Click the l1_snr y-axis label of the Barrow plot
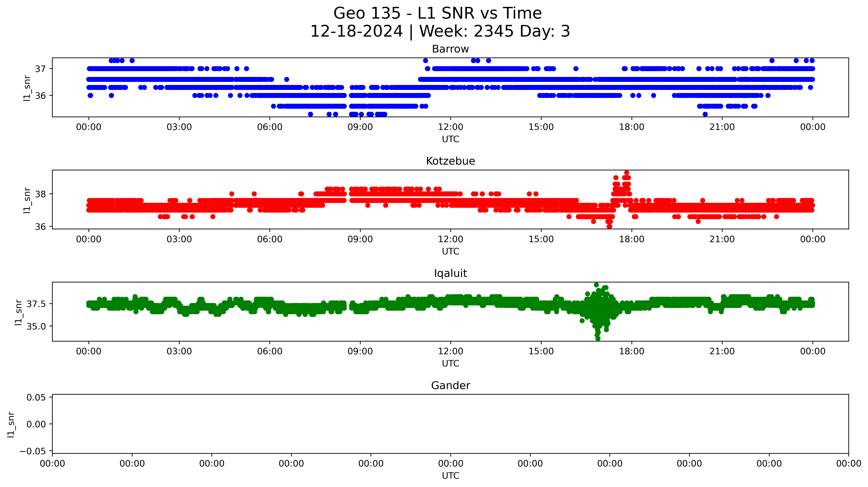Screen dimensions: 868x487 pyautogui.click(x=27, y=88)
